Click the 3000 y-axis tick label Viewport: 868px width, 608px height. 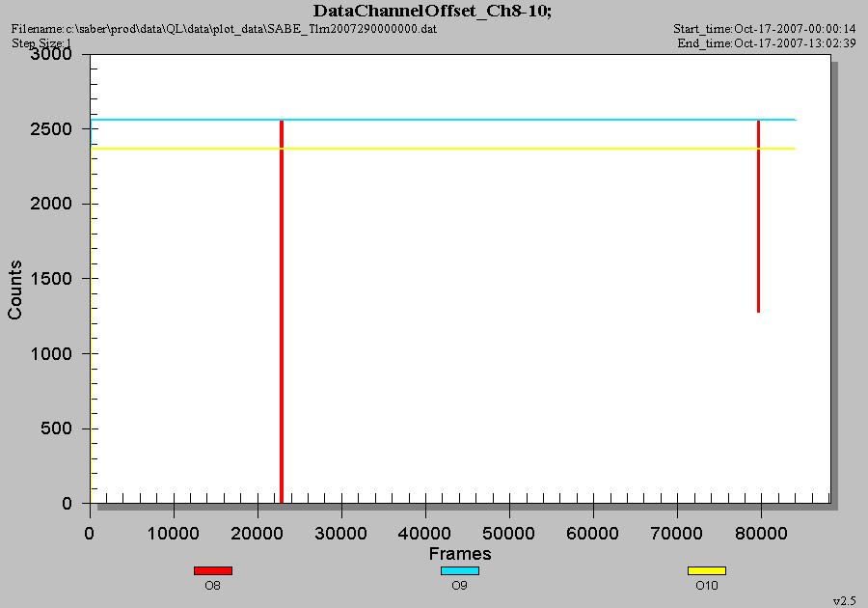point(51,54)
